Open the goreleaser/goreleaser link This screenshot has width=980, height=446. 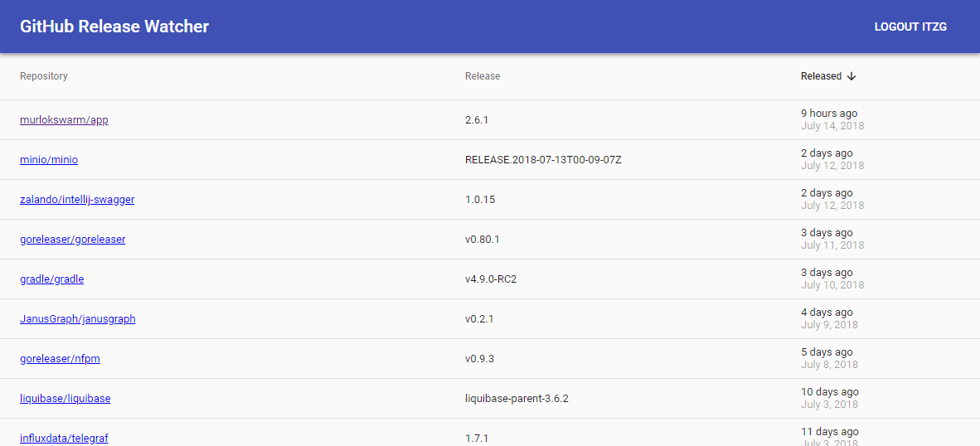[x=72, y=240]
